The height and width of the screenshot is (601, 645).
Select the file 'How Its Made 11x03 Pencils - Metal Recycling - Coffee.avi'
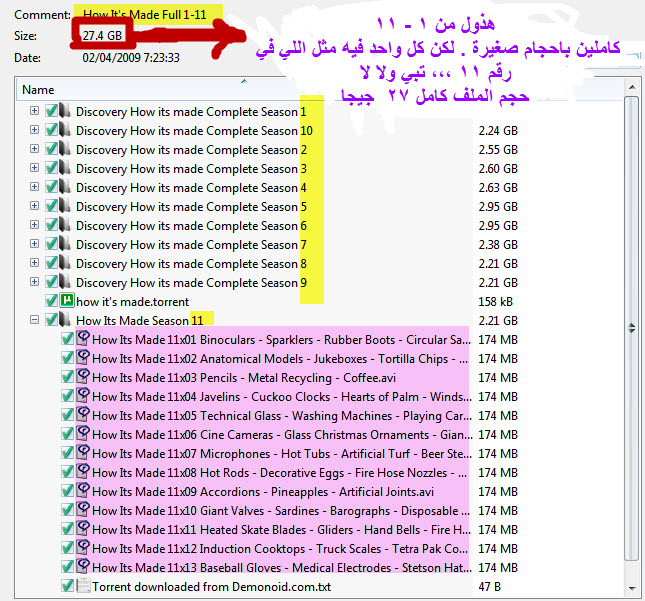tap(244, 378)
